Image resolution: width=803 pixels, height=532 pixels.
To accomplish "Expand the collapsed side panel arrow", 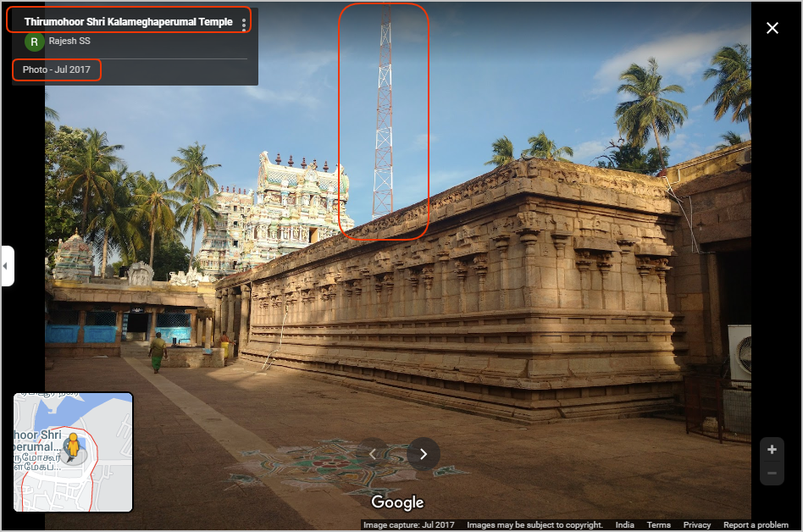I will [x=7, y=266].
